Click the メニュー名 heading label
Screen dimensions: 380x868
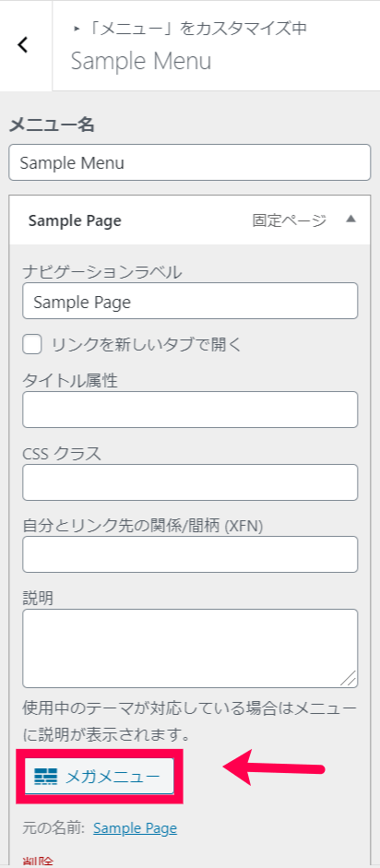[52, 125]
